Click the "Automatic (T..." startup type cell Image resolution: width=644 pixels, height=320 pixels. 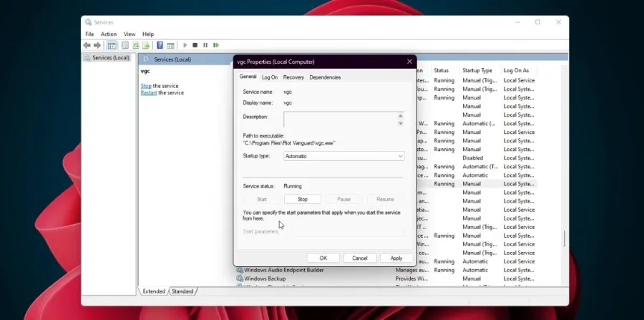(480, 166)
